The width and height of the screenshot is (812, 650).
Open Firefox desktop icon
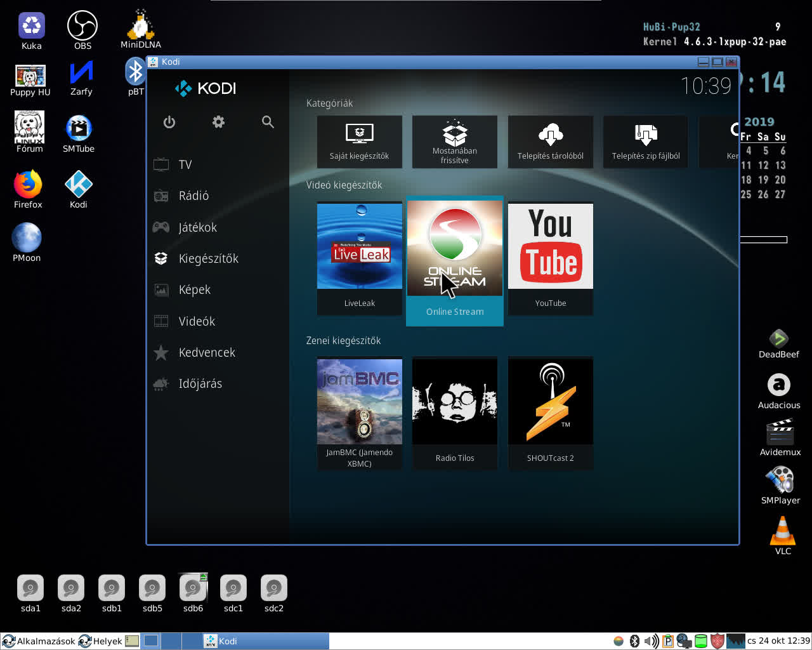pos(28,189)
